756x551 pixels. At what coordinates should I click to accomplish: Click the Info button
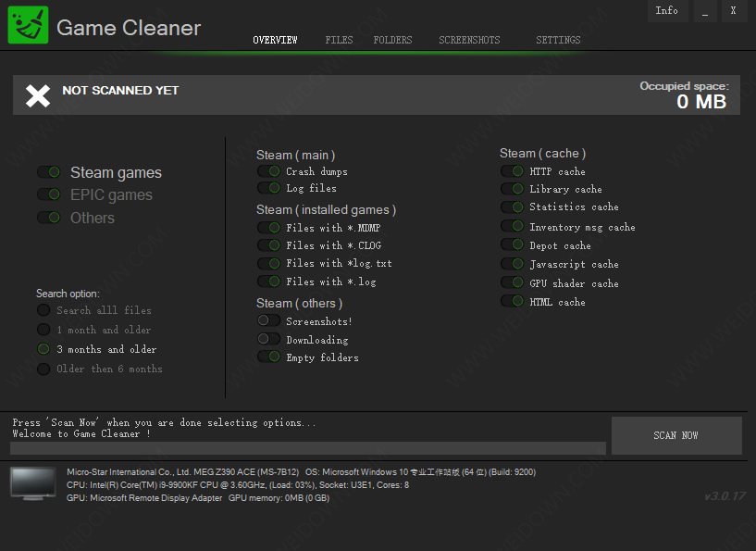pos(666,10)
